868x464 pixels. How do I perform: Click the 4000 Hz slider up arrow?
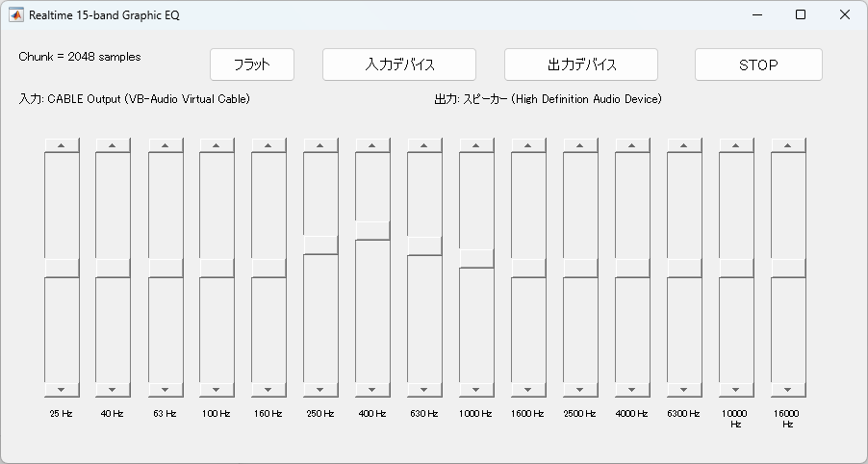632,145
